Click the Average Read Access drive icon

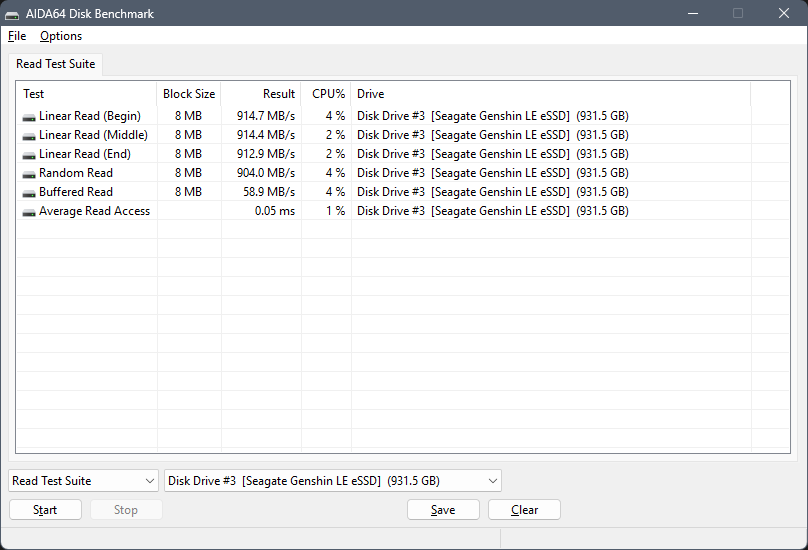(x=29, y=211)
